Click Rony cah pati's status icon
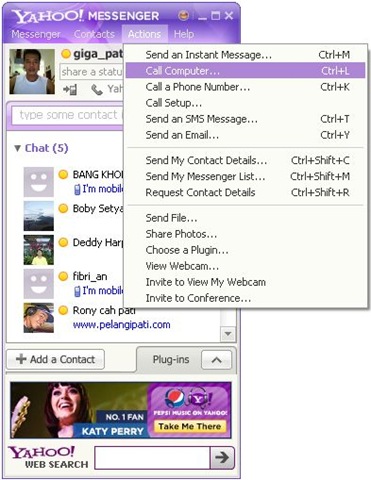 coord(63,310)
